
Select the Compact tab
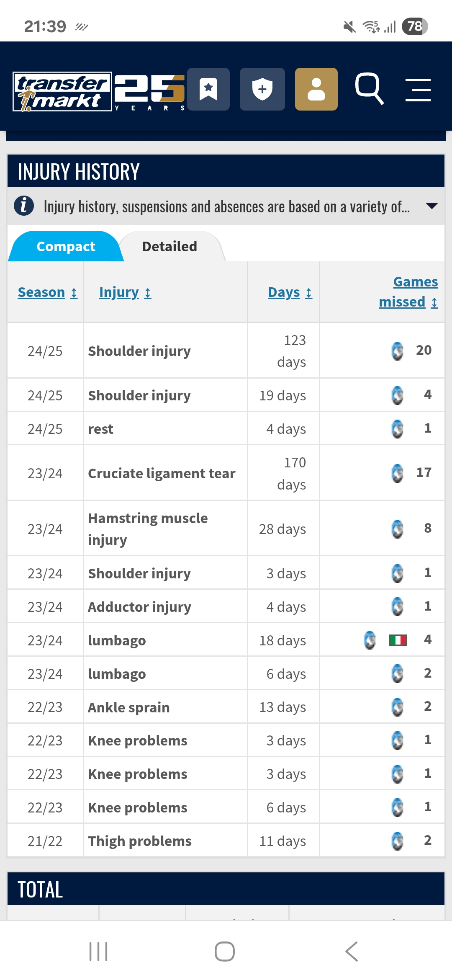[66, 246]
